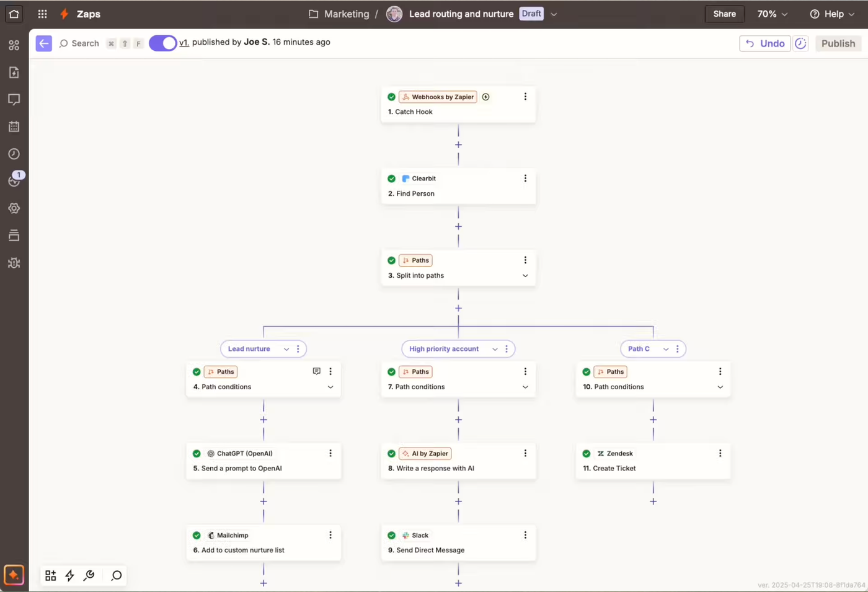Toggle the Zap on/off switch

(162, 43)
